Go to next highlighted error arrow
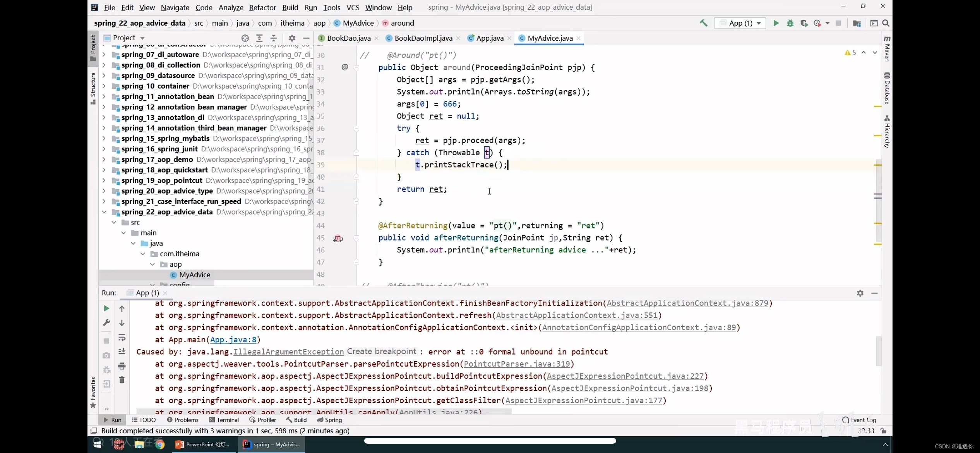The height and width of the screenshot is (453, 980). (875, 52)
